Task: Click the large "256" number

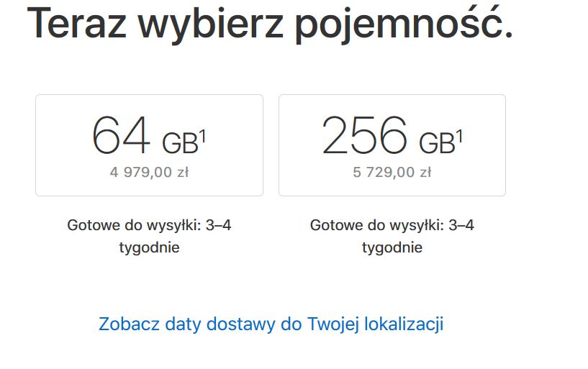Action: [364, 136]
